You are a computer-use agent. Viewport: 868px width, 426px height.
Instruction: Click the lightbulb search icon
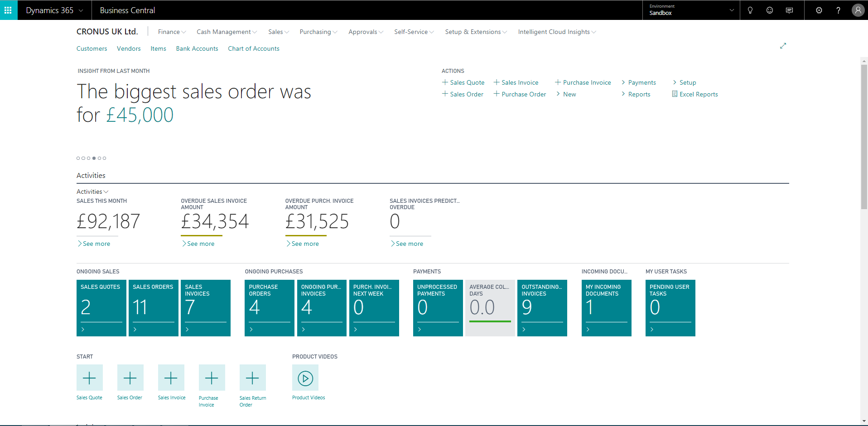750,10
